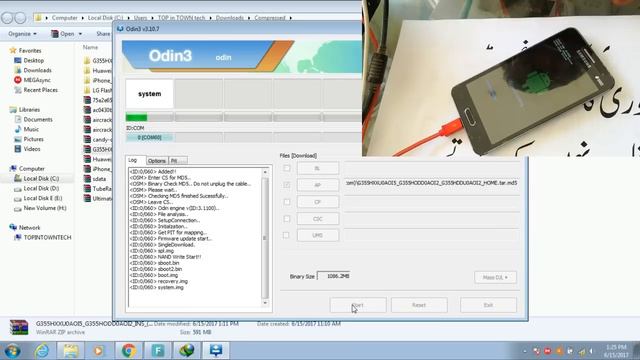Toggle the UMS checkbox in Odin
This screenshot has height=360, width=640.
point(286,235)
